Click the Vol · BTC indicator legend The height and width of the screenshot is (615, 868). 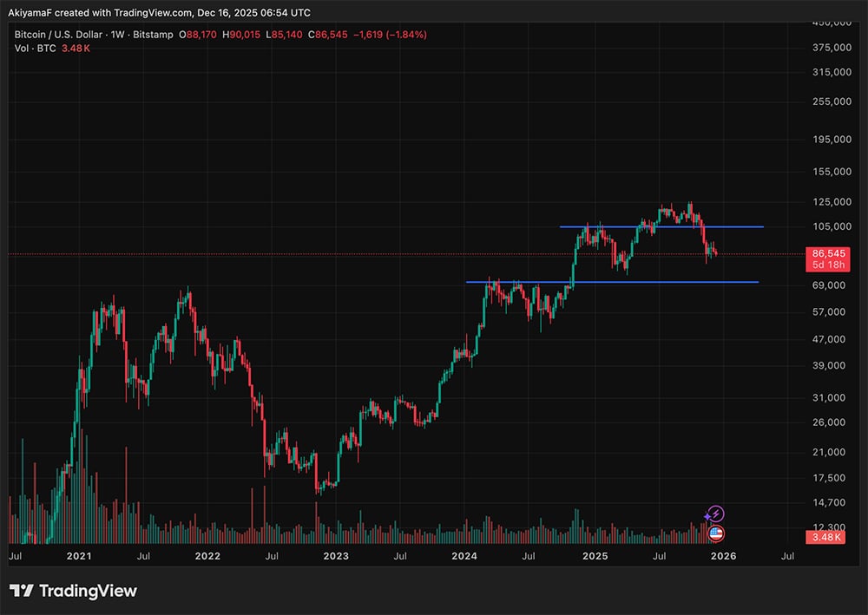[35, 48]
